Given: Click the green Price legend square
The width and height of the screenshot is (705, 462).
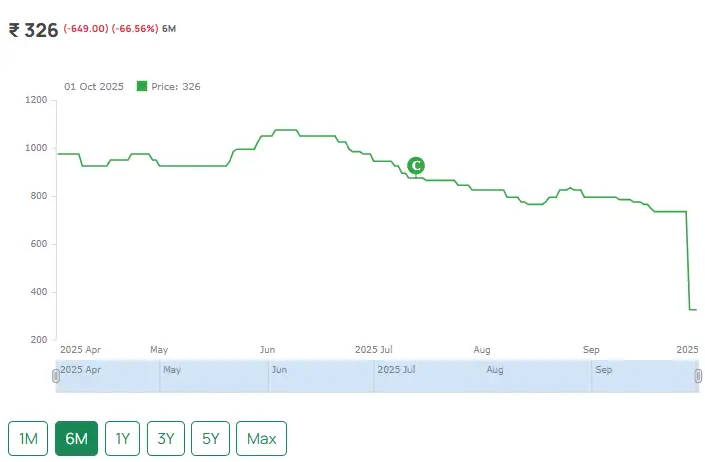Looking at the screenshot, I should pos(142,87).
